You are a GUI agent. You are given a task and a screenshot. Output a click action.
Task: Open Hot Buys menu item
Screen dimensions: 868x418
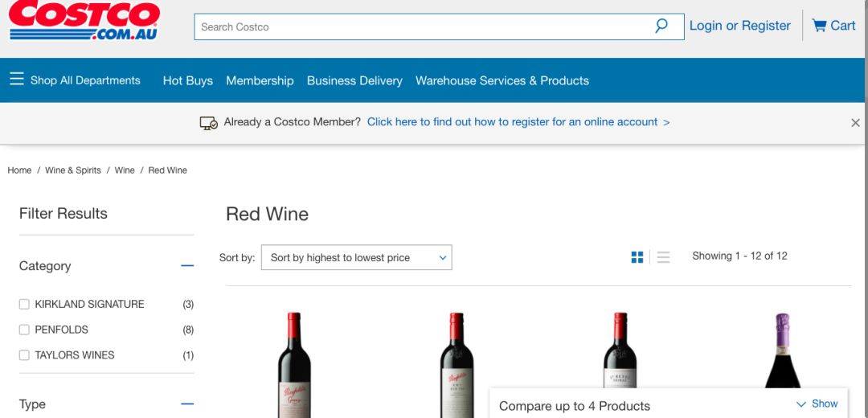point(187,80)
